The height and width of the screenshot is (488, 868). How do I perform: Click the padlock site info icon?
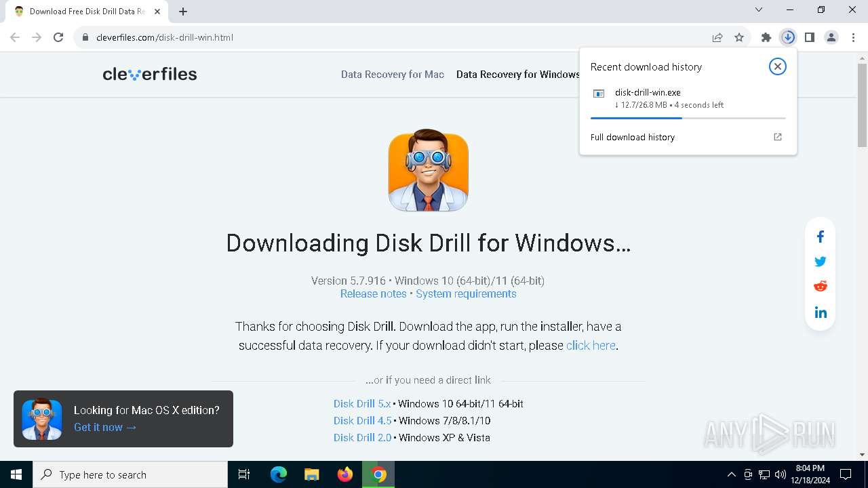(x=85, y=37)
